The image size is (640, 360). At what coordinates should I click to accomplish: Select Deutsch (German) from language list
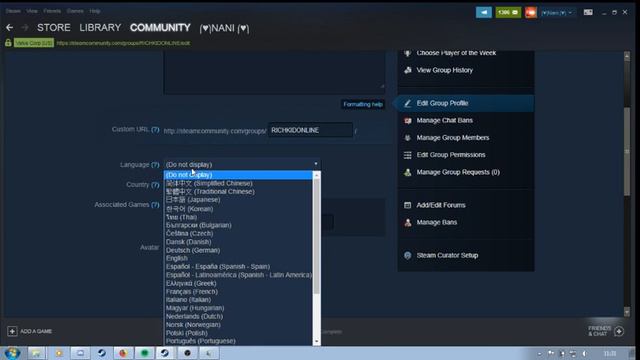(x=238, y=250)
